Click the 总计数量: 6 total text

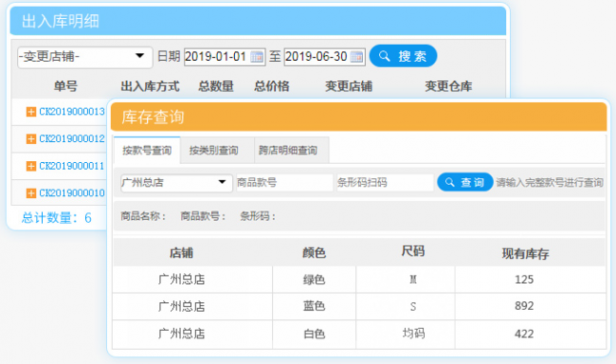pos(57,217)
